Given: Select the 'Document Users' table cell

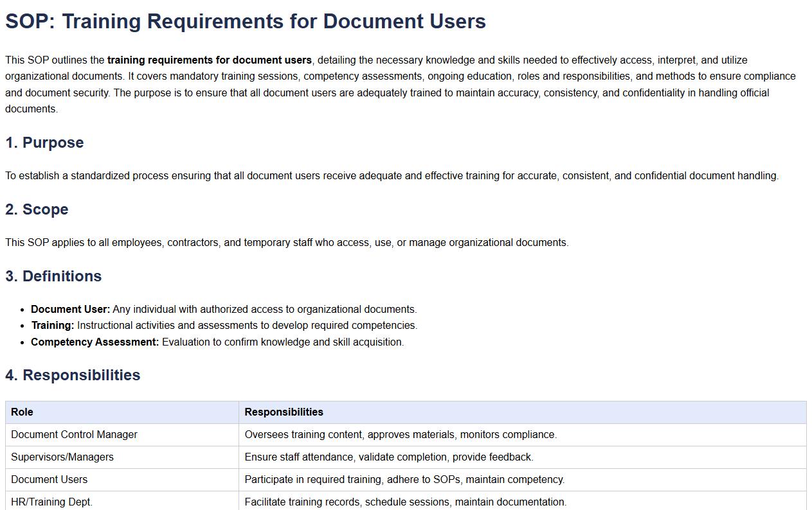Looking at the screenshot, I should coord(49,480).
